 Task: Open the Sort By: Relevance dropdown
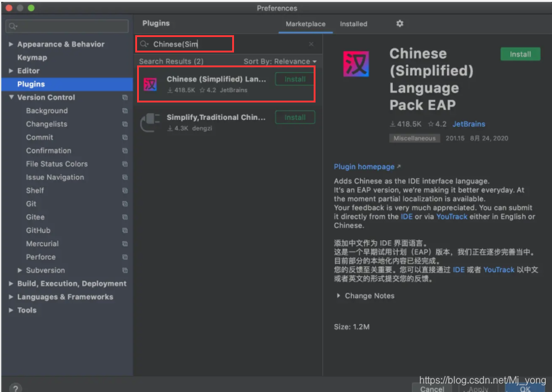click(280, 61)
